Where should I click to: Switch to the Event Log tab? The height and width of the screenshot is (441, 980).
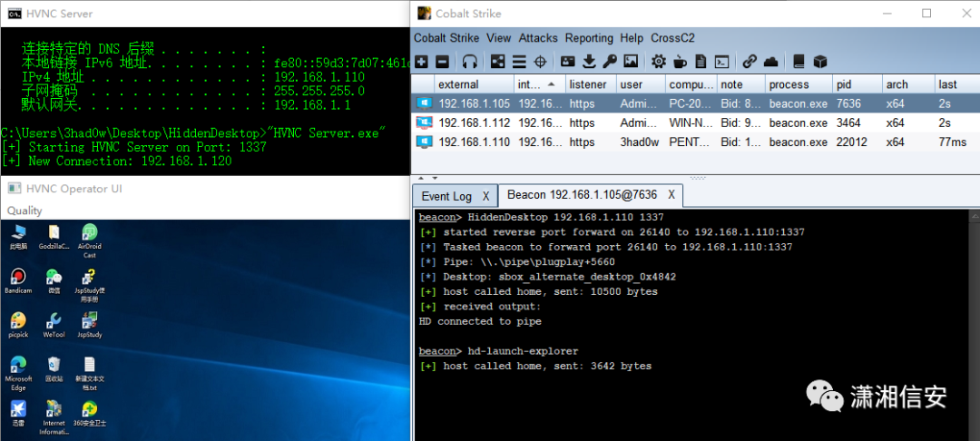point(446,196)
